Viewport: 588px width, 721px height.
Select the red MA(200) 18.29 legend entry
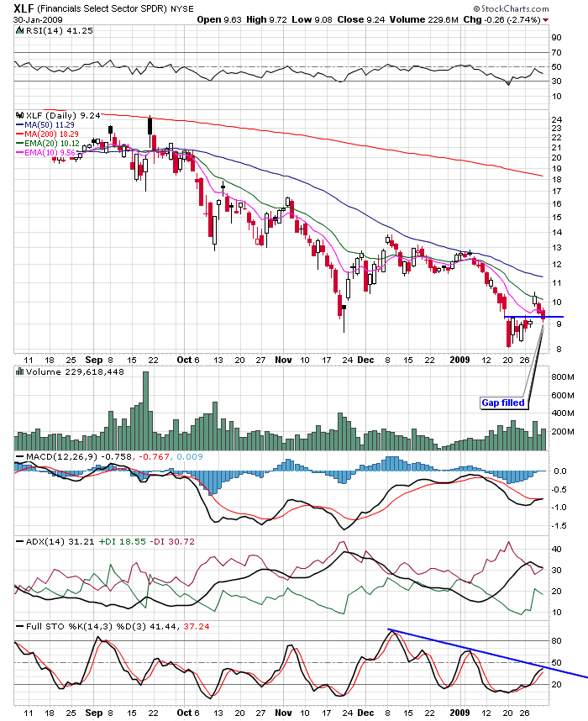[x=47, y=134]
